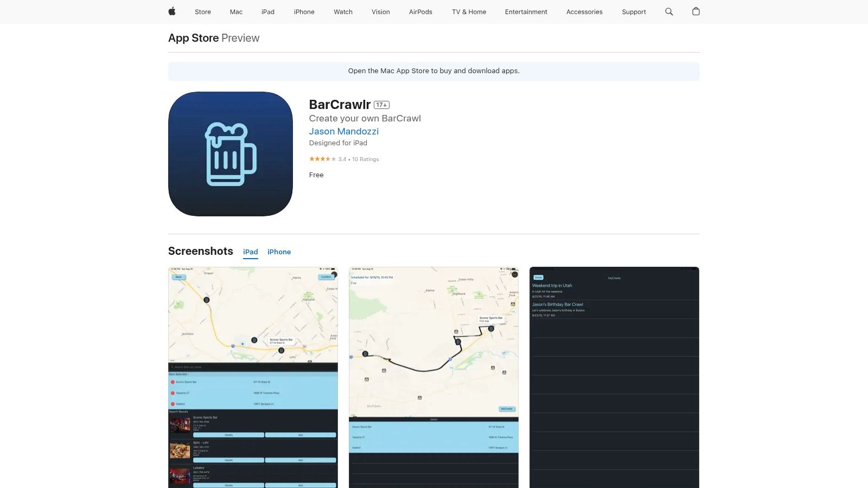This screenshot has width=868, height=488.
Task: Click the Create your own BarCrawl subtitle
Action: 365,118
